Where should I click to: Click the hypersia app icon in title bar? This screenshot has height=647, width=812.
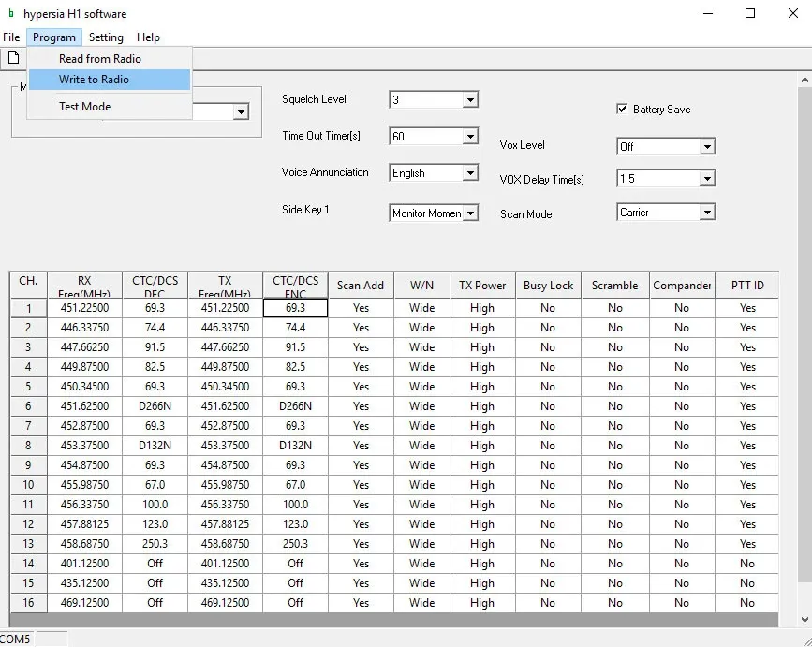tap(10, 14)
